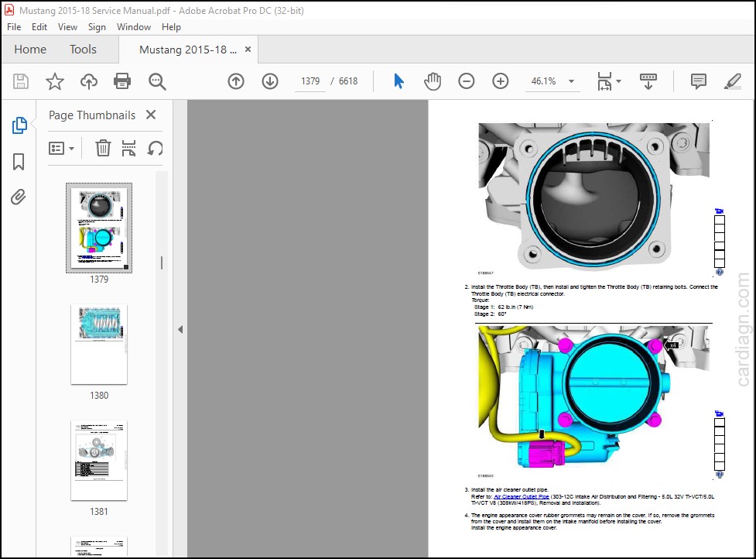The width and height of the screenshot is (756, 559).
Task: Select the Mustang 2015-18 document tab
Action: [x=188, y=50]
